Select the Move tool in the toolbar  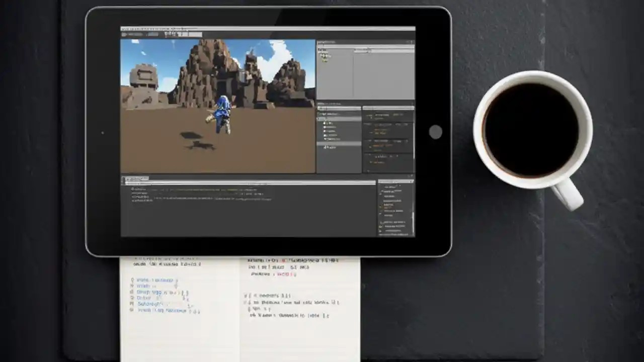[130, 34]
